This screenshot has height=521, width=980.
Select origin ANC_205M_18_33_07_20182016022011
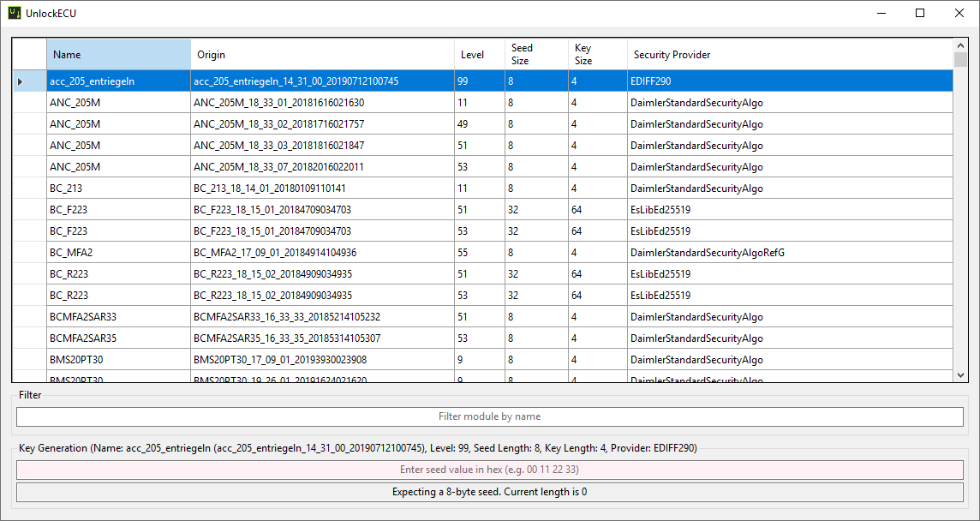[x=322, y=167]
